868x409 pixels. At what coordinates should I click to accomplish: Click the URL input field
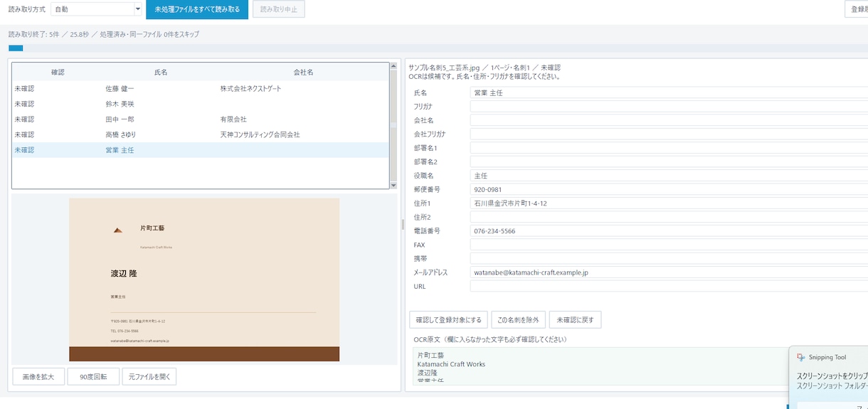[669, 286]
